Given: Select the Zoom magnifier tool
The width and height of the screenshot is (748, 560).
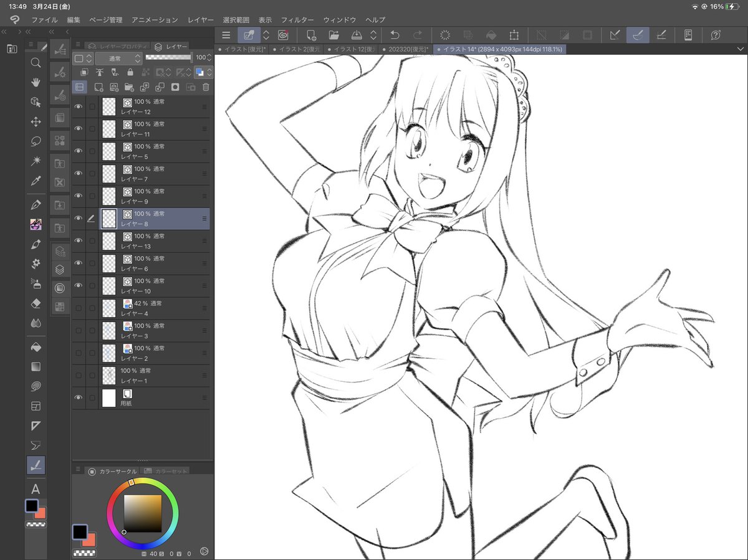Looking at the screenshot, I should coord(36,62).
